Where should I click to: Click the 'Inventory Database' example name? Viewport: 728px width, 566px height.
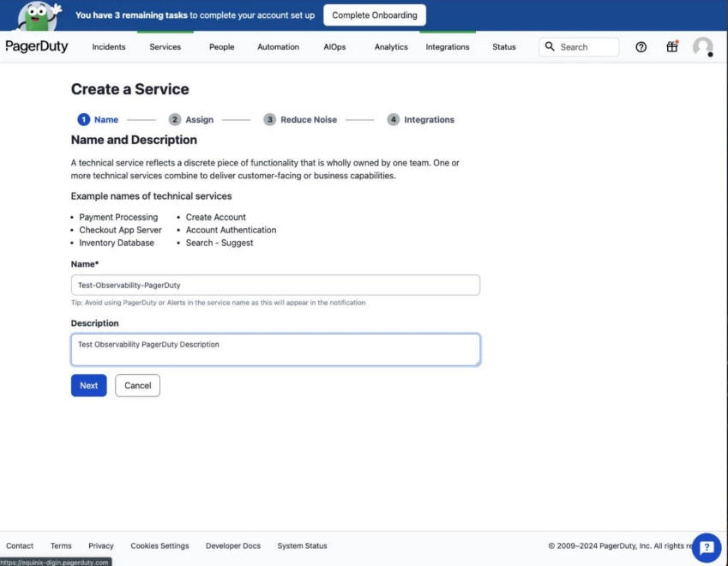(117, 243)
